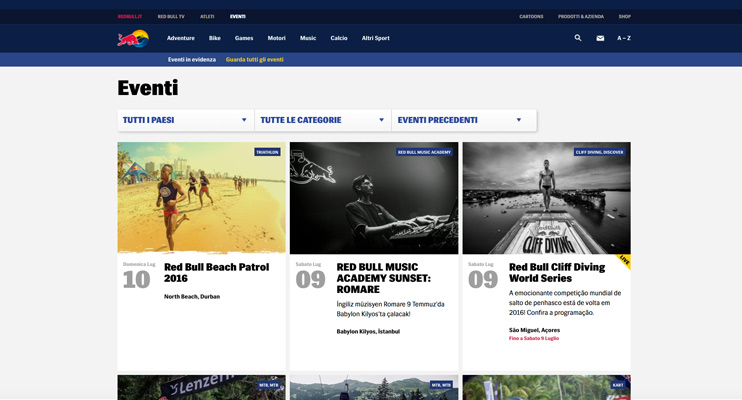
Task: Click the TRIATHLON category tag
Action: pyautogui.click(x=267, y=152)
